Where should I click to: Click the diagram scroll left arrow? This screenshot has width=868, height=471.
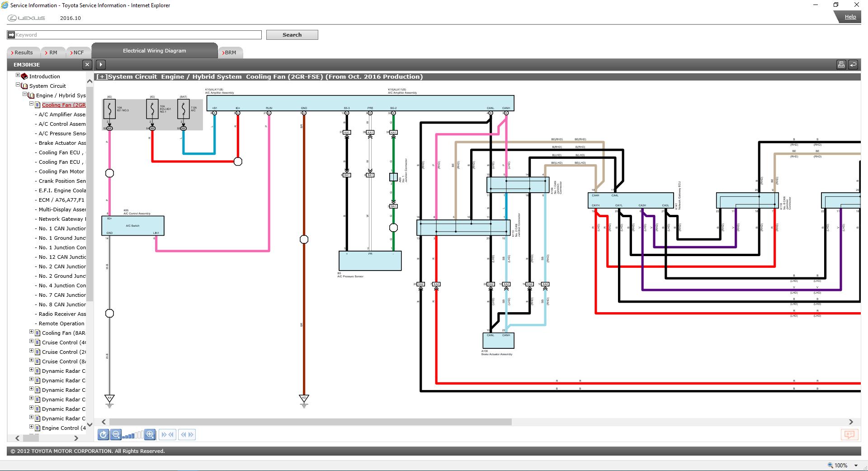click(x=104, y=422)
